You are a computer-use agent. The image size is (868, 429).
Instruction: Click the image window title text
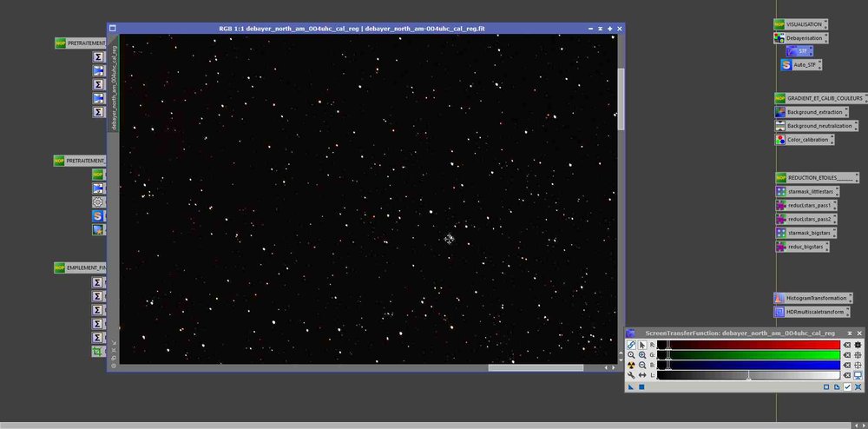pos(352,29)
